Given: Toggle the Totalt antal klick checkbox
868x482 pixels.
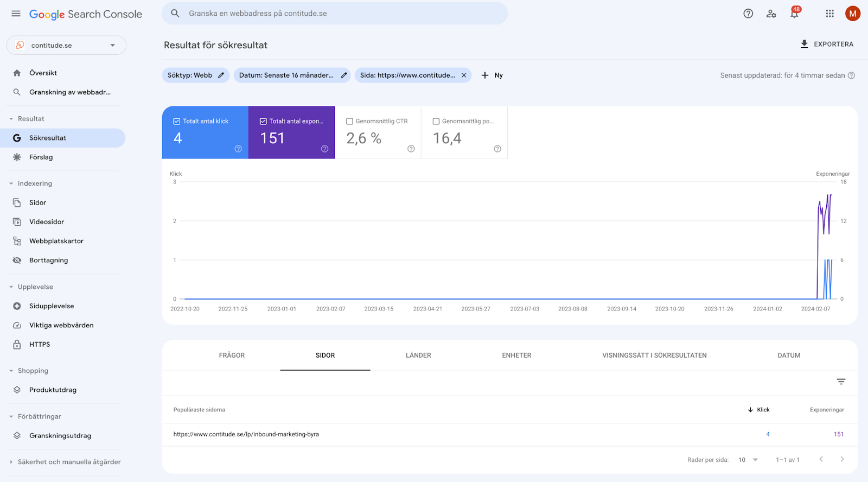Looking at the screenshot, I should [177, 122].
